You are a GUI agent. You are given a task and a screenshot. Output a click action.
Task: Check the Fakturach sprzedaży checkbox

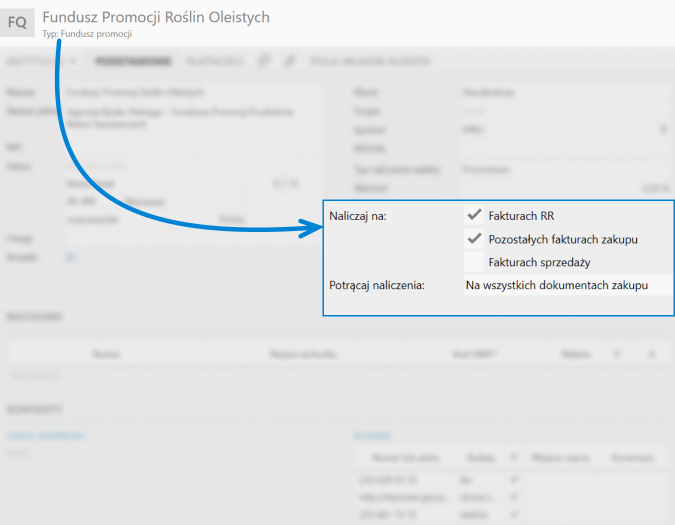click(474, 262)
